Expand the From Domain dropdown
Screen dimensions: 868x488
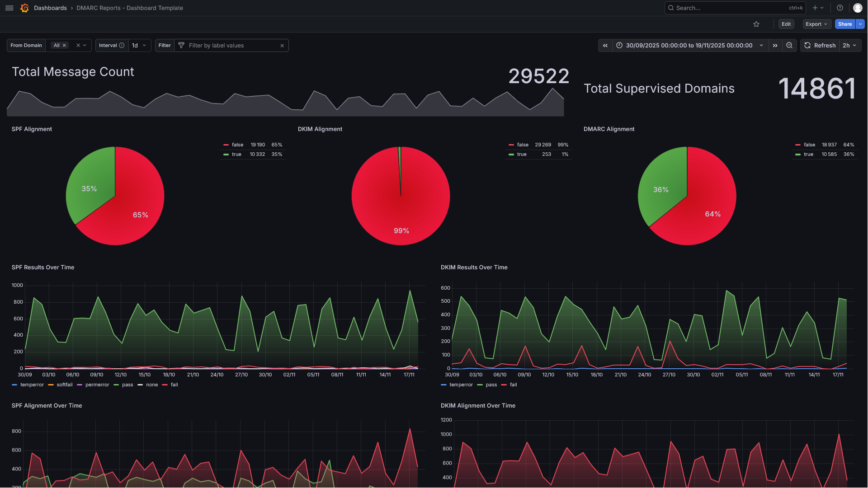pos(85,46)
